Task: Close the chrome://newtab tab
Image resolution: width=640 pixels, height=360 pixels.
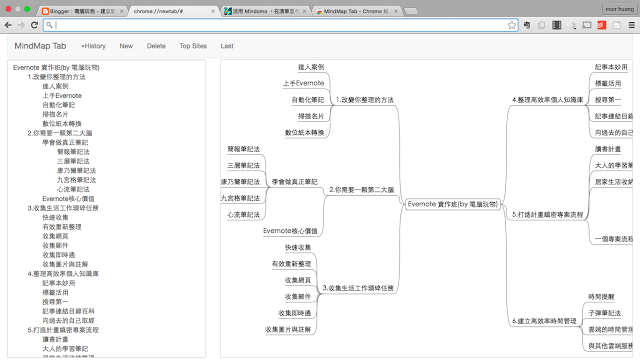Action: tap(213, 11)
